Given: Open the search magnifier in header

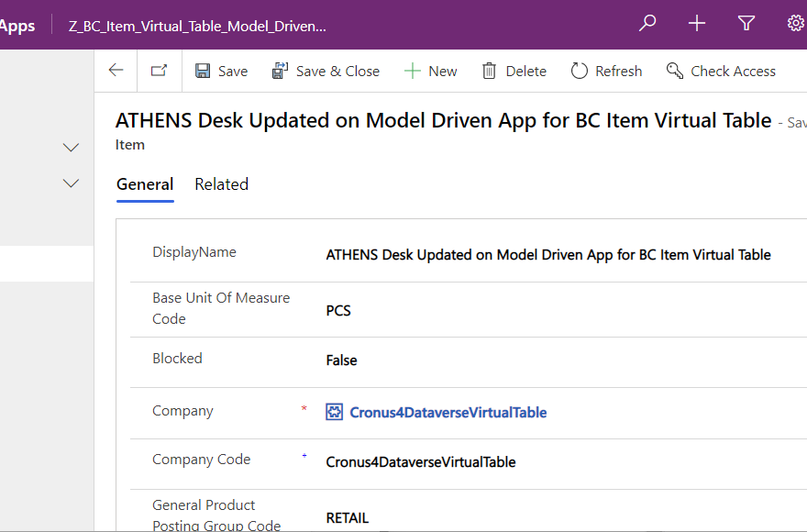Looking at the screenshot, I should (647, 23).
